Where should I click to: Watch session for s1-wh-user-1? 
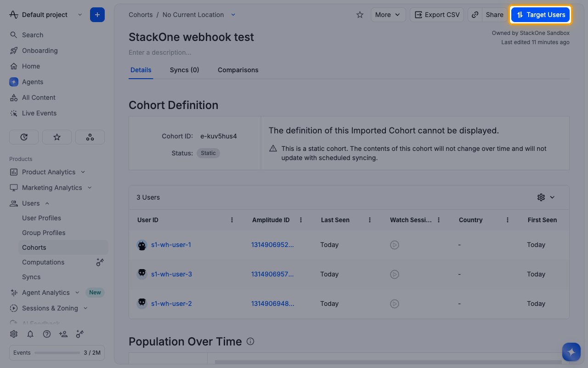coord(394,245)
